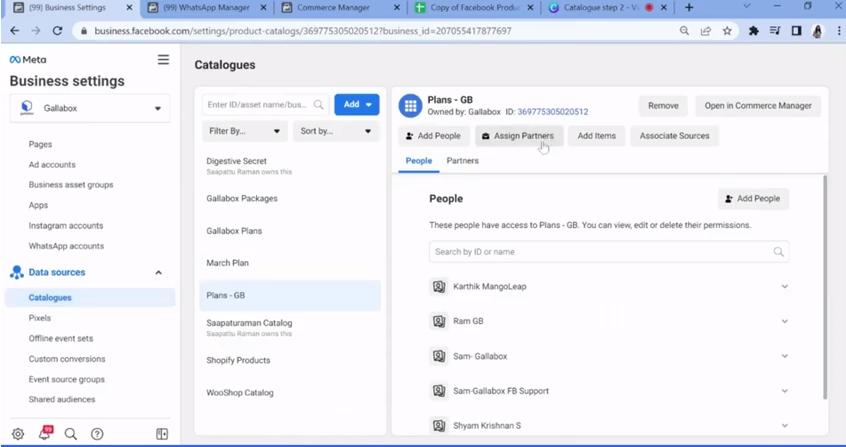846x447 pixels.
Task: Expand Sam-Gallabox FB Support permissions chevron
Action: point(784,391)
